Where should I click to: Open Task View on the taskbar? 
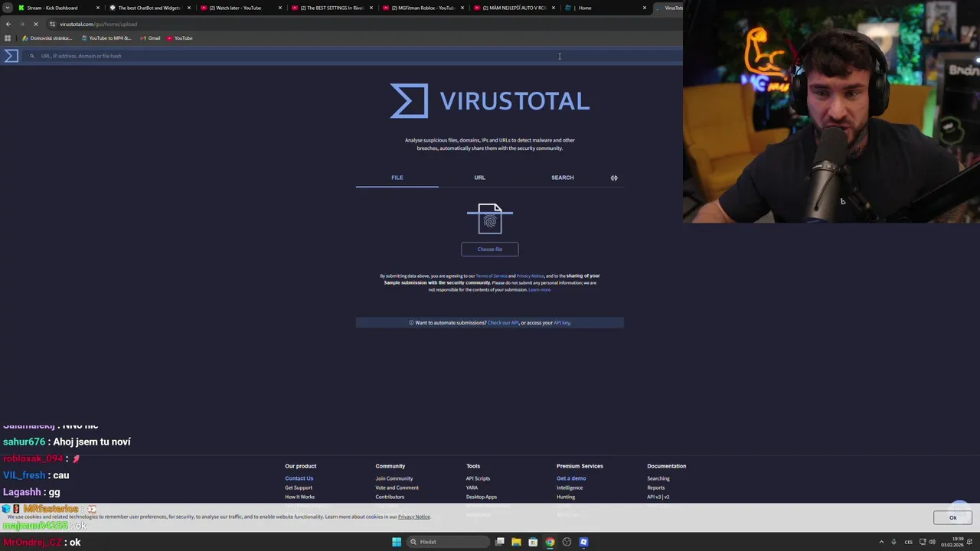[500, 542]
